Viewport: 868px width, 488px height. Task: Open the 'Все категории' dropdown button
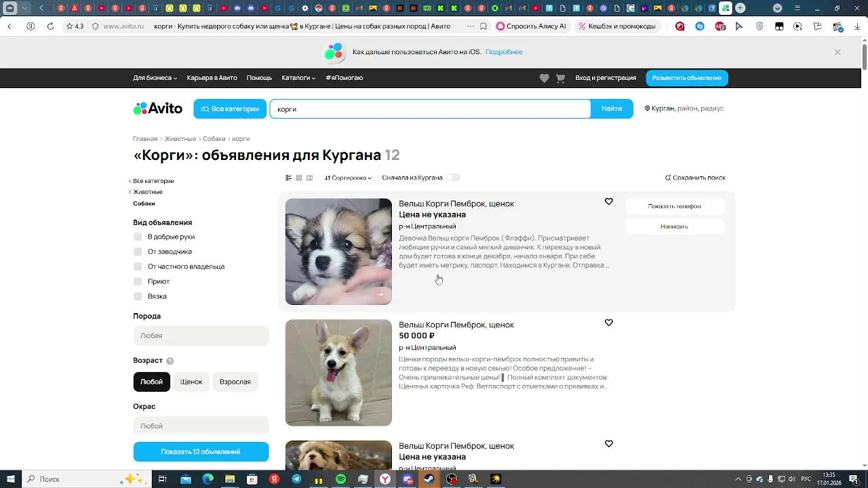(230, 108)
